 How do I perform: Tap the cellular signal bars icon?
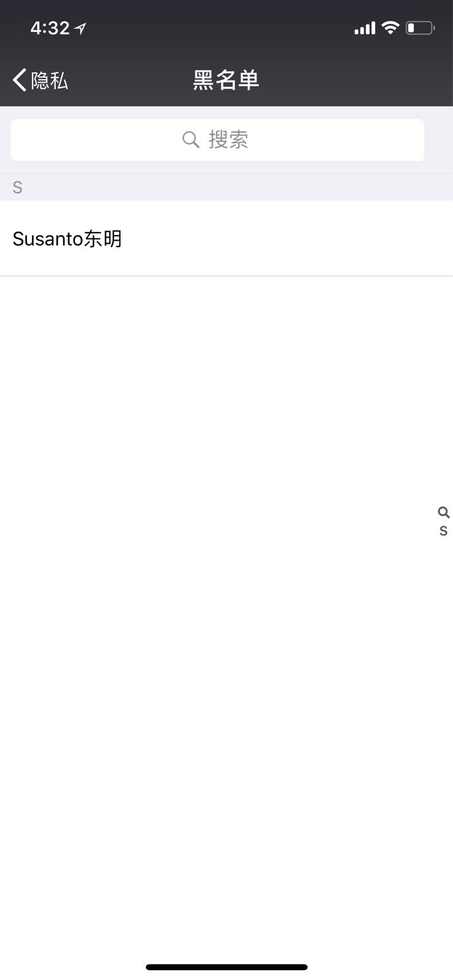coord(365,28)
